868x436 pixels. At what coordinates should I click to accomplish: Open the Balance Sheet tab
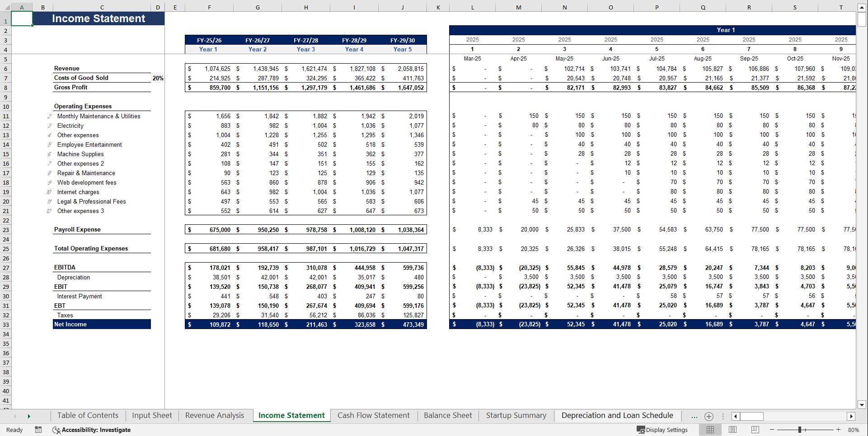coord(447,415)
